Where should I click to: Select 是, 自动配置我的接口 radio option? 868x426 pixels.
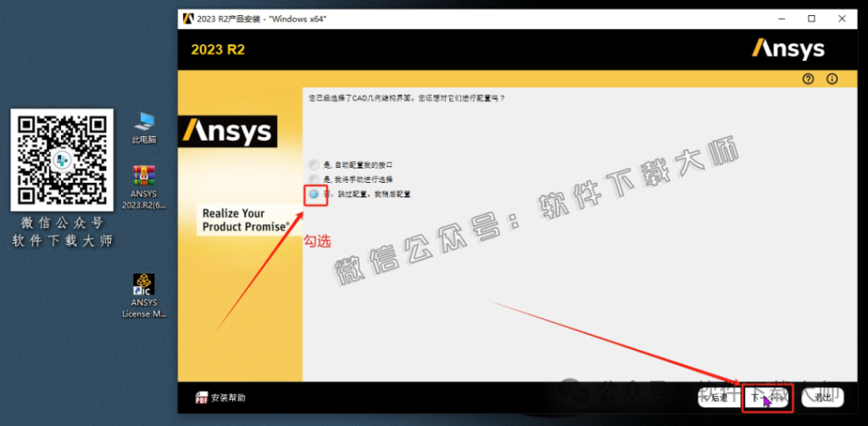(314, 165)
